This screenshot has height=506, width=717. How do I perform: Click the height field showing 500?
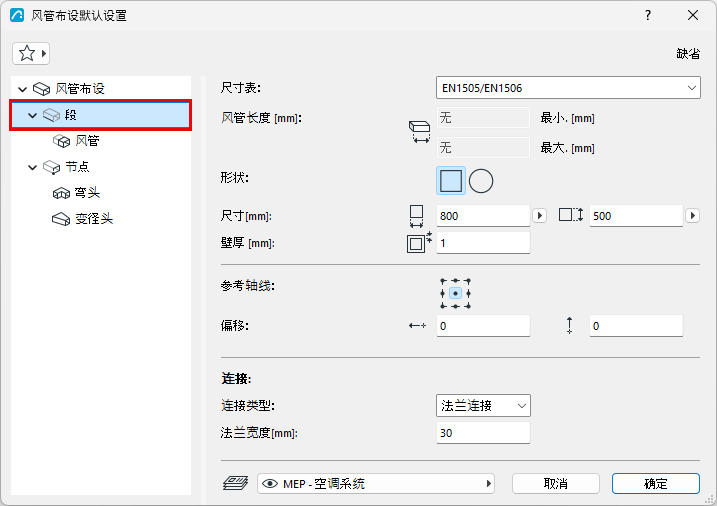pyautogui.click(x=636, y=216)
